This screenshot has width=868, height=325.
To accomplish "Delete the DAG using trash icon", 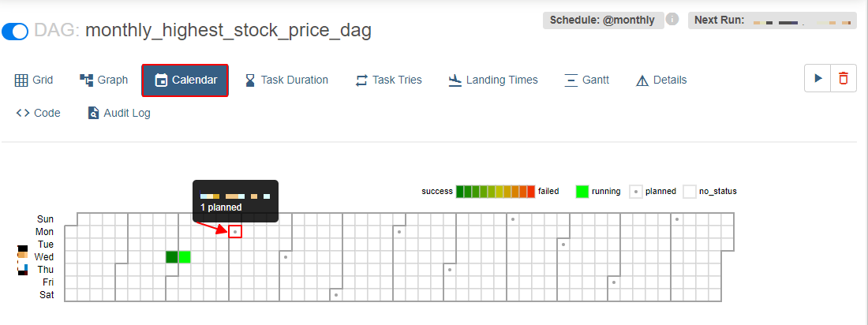I will click(x=843, y=78).
